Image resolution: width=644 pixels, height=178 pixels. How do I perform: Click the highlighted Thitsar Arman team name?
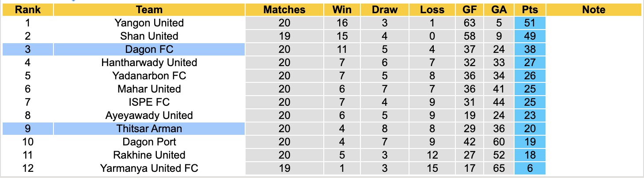[x=149, y=129]
